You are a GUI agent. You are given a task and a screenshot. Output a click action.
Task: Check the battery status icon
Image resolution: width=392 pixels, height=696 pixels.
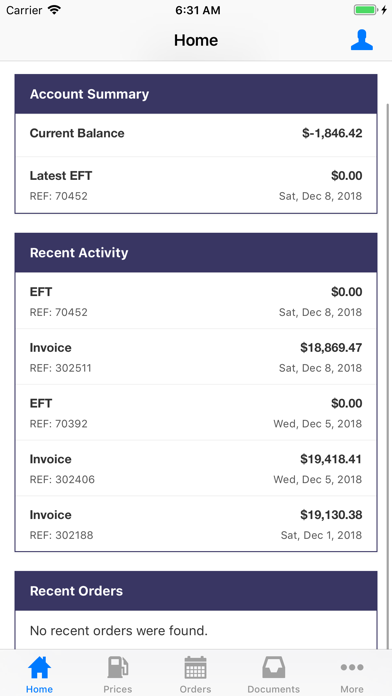[370, 10]
